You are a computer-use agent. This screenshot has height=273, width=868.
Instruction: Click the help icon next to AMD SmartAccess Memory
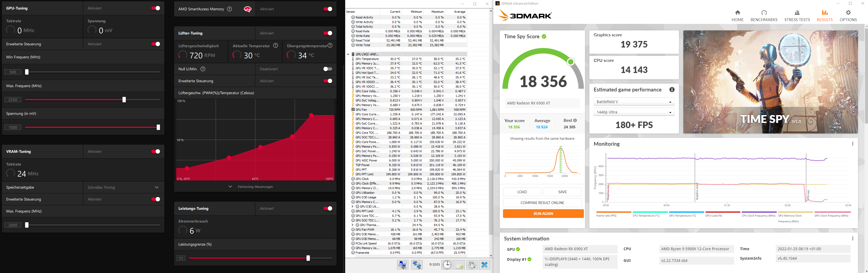(229, 9)
